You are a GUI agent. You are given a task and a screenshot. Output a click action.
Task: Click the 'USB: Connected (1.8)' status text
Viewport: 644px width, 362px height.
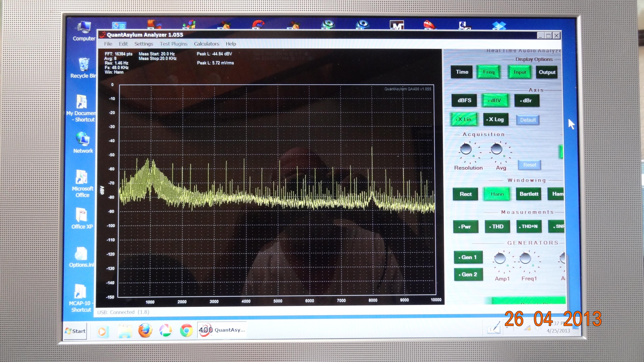[123, 312]
